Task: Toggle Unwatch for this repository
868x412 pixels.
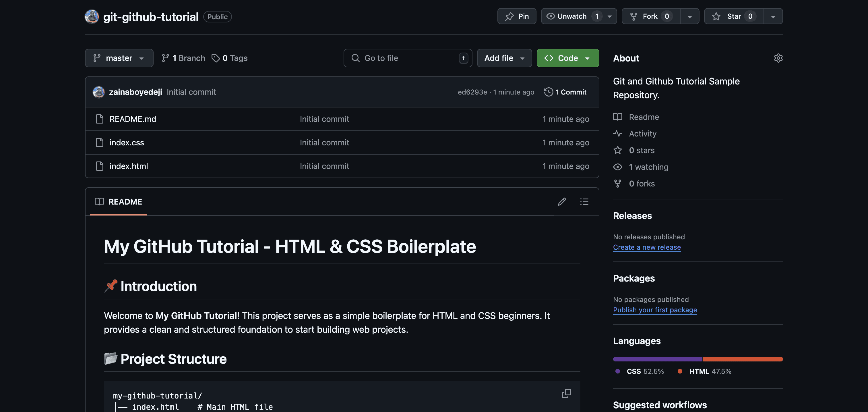Action: pyautogui.click(x=572, y=16)
